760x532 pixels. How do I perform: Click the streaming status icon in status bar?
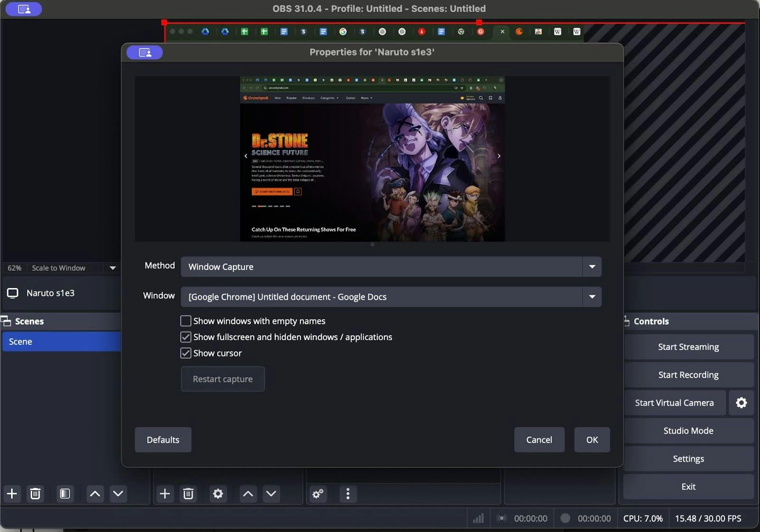(502, 518)
